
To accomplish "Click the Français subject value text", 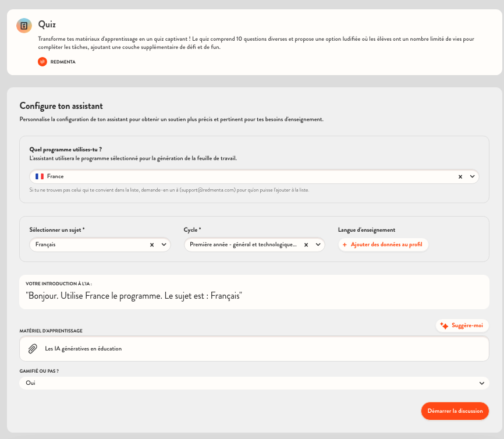I will point(45,245).
